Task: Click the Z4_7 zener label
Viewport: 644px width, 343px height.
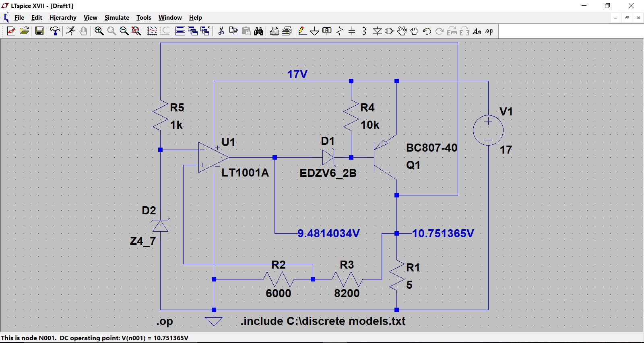Action: pos(143,241)
